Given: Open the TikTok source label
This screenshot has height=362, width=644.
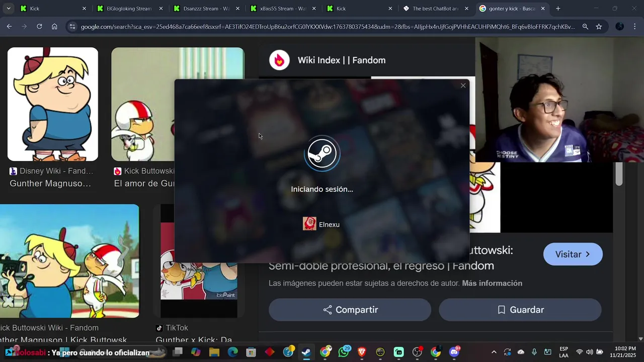Looking at the screenshot, I should 172,328.
